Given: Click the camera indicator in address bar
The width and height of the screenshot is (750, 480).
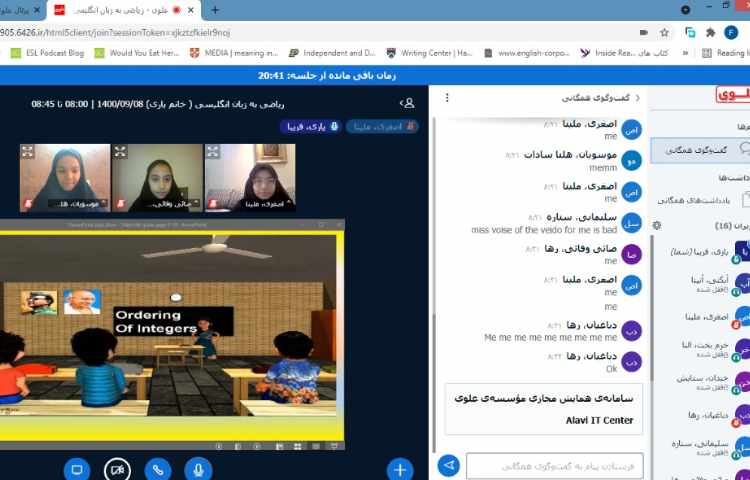Looking at the screenshot, I should 643,33.
